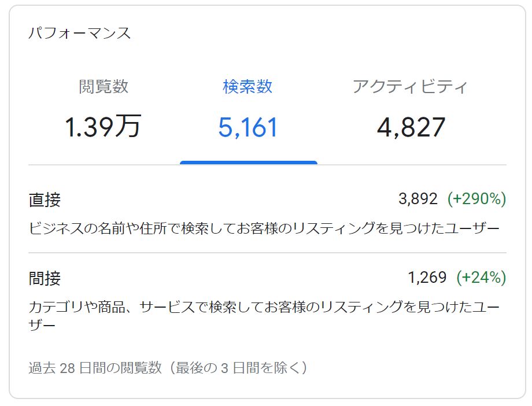Screen dimensions: 532x406
Task: Click the divider line between 直接 and 間接
Action: coord(267,253)
